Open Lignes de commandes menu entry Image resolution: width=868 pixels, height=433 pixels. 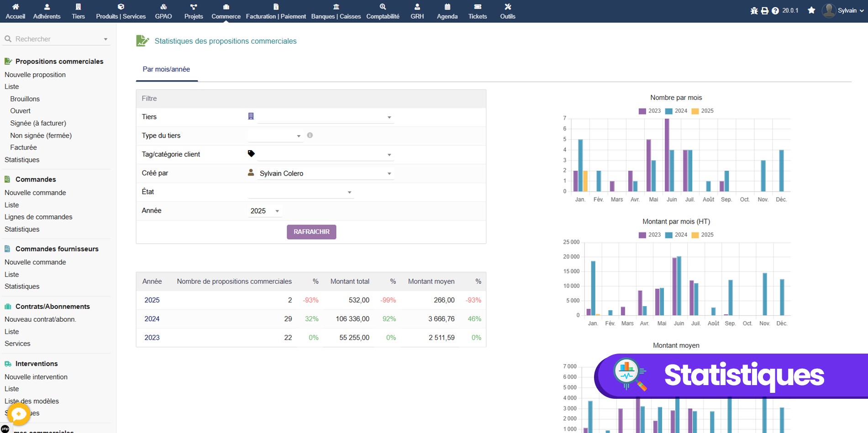[x=38, y=217]
